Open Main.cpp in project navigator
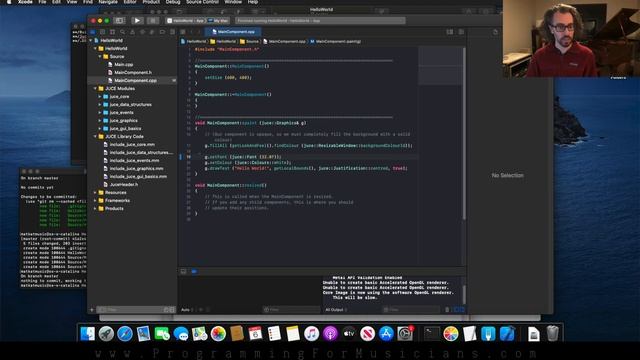 (x=123, y=64)
